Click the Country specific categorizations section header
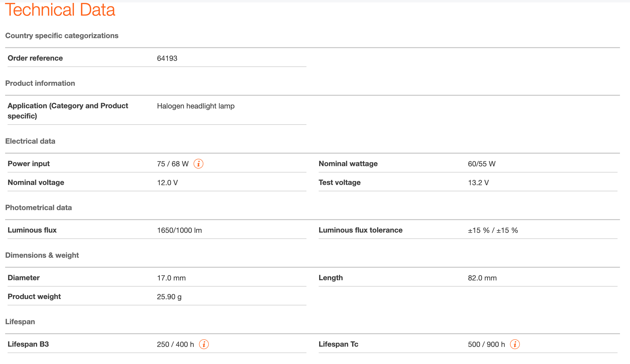The image size is (630, 364). (62, 36)
